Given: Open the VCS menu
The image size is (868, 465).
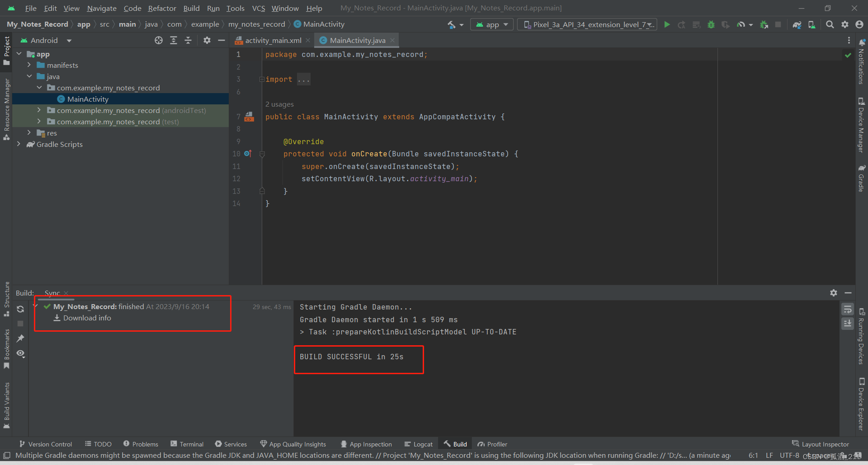Looking at the screenshot, I should point(259,8).
